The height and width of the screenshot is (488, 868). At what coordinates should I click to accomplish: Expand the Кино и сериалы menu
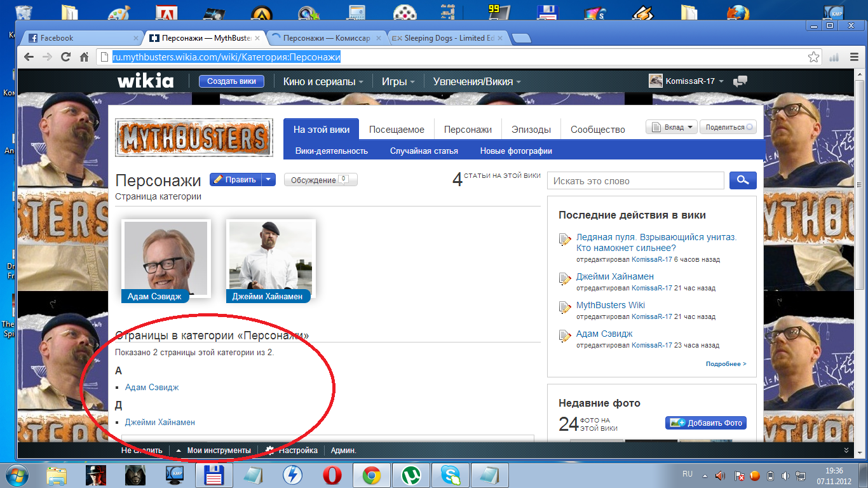point(323,81)
